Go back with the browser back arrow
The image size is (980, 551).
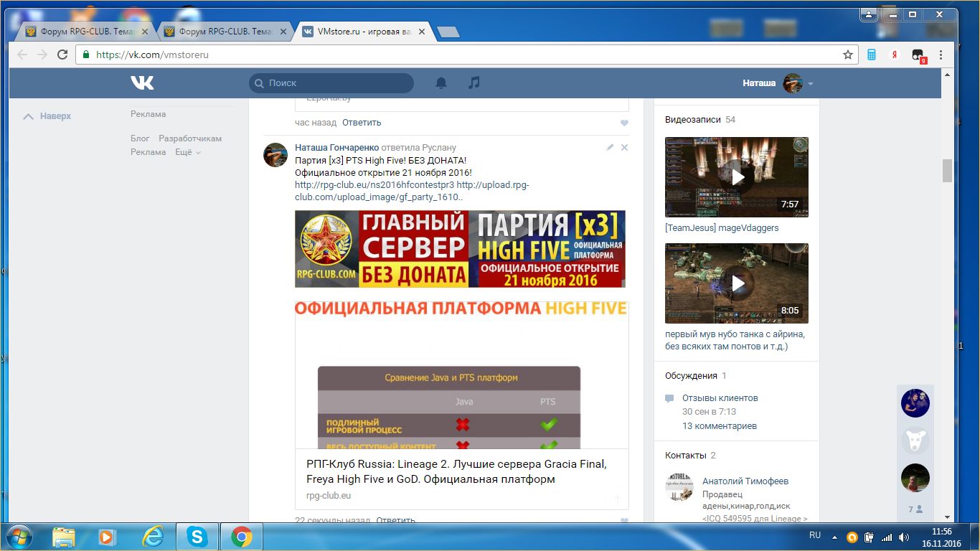(22, 55)
